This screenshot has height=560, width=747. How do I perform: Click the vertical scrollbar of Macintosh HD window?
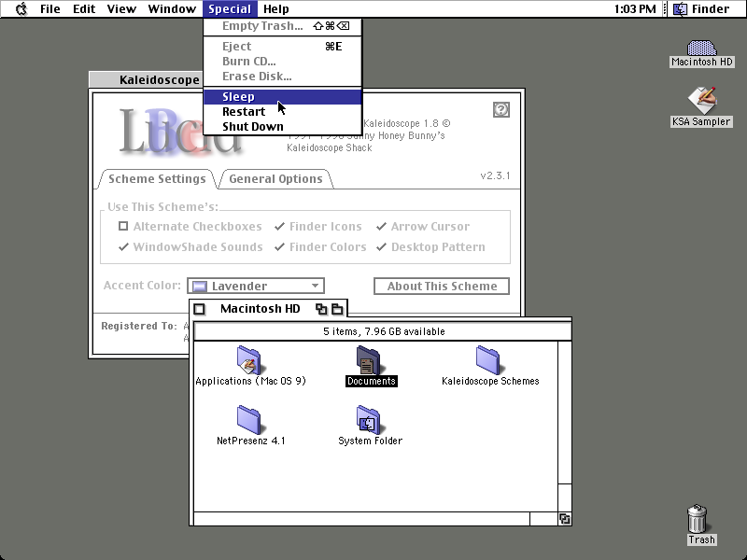coord(565,427)
